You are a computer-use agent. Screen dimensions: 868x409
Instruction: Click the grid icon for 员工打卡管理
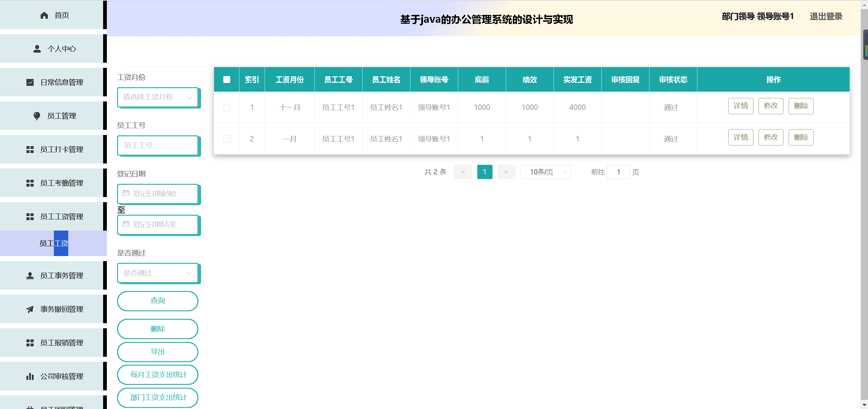click(x=30, y=150)
